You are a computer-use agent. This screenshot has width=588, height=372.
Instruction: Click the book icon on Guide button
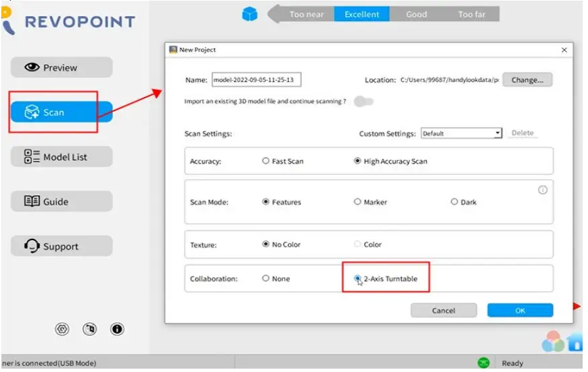click(x=32, y=201)
